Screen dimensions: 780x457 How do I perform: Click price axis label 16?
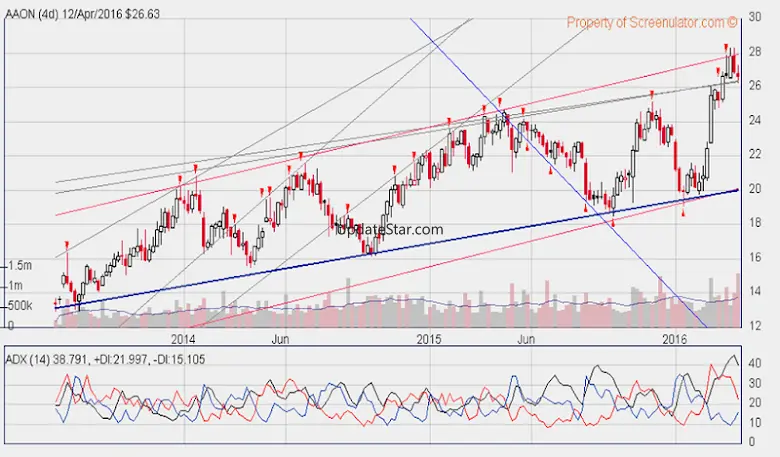pyautogui.click(x=755, y=257)
